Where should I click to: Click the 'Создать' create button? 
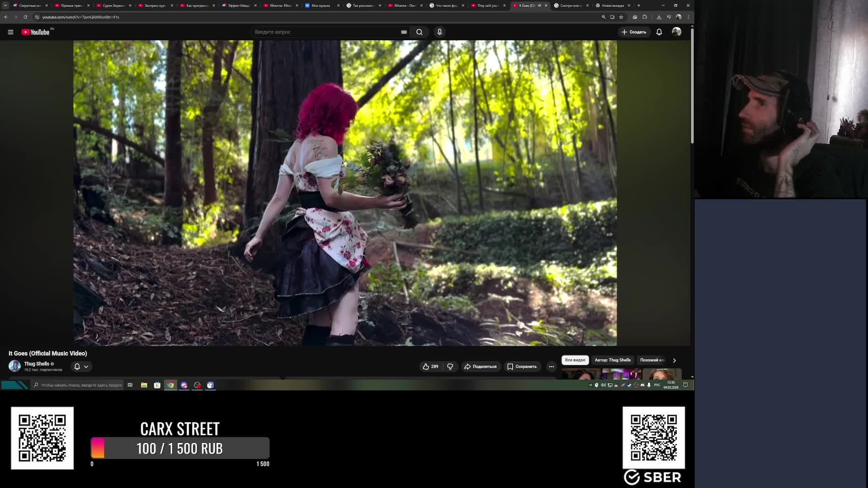[634, 32]
